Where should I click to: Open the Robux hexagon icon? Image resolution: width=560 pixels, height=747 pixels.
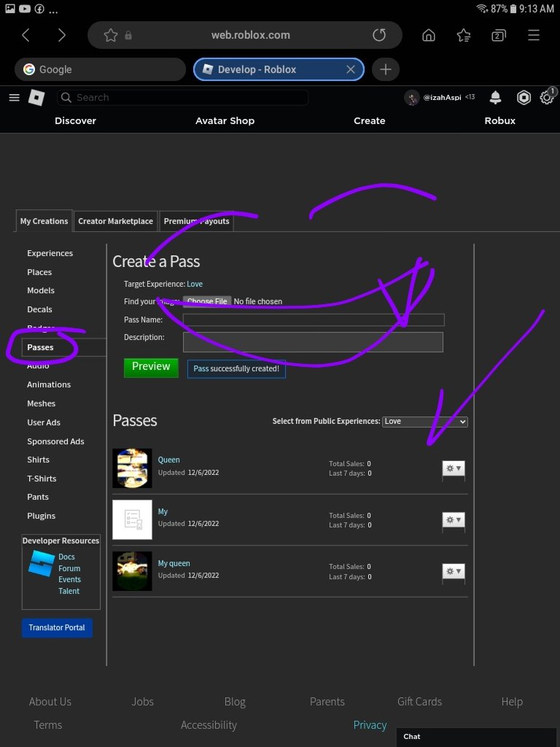(524, 98)
